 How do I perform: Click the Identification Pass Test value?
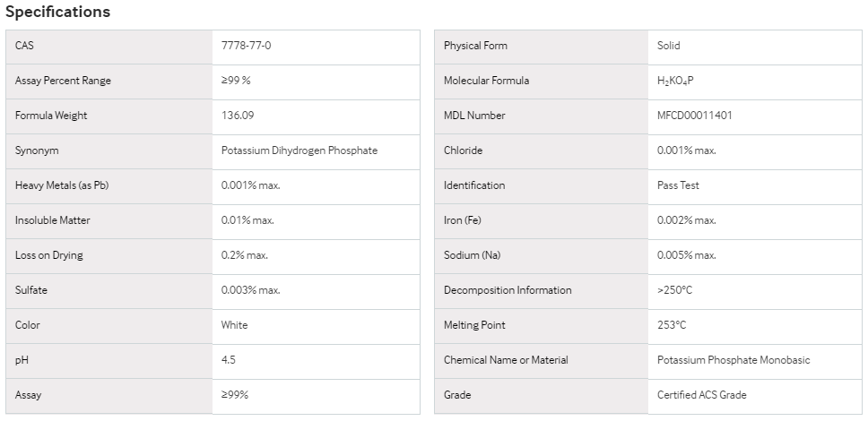point(678,185)
